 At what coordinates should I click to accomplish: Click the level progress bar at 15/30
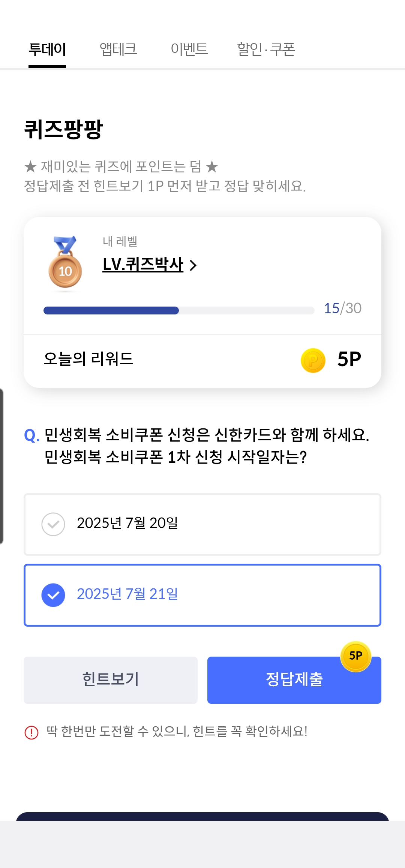pos(179,310)
